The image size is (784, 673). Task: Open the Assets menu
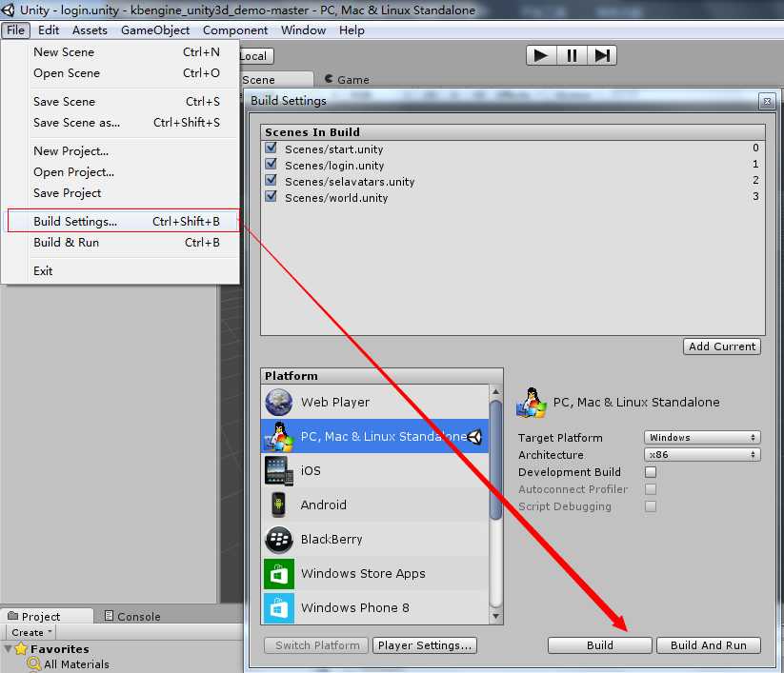tap(90, 30)
